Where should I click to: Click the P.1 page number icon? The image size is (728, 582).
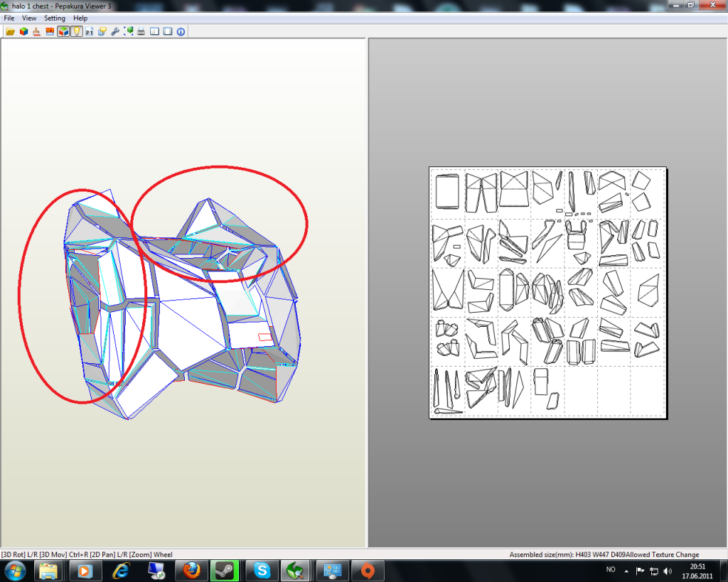tap(89, 31)
